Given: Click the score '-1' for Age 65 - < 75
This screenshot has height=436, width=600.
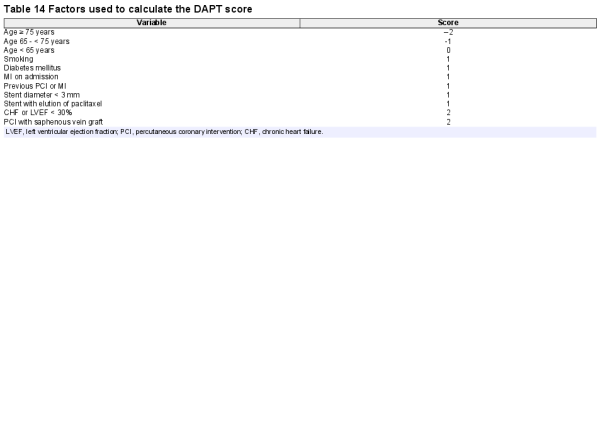Looking at the screenshot, I should coord(448,41).
